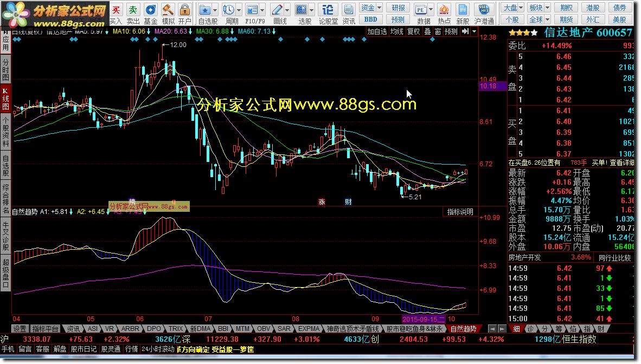Select the 筹 chip distribution tab
641x364 pixels.
coord(559,329)
